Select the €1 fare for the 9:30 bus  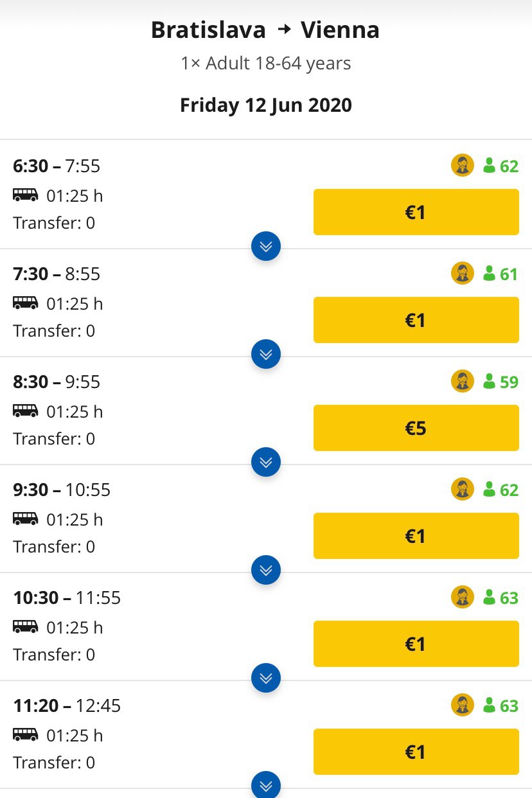[416, 536]
